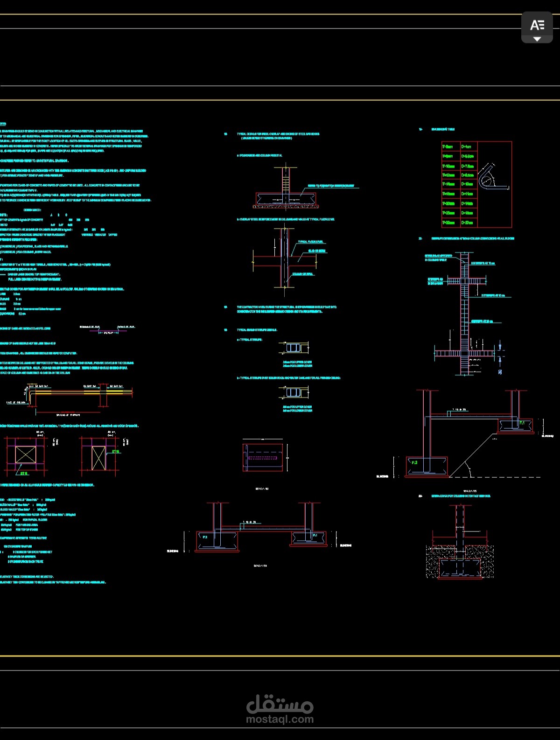Click the hatched soil around the column footing detail
This screenshot has height=740, width=560.
point(460,562)
